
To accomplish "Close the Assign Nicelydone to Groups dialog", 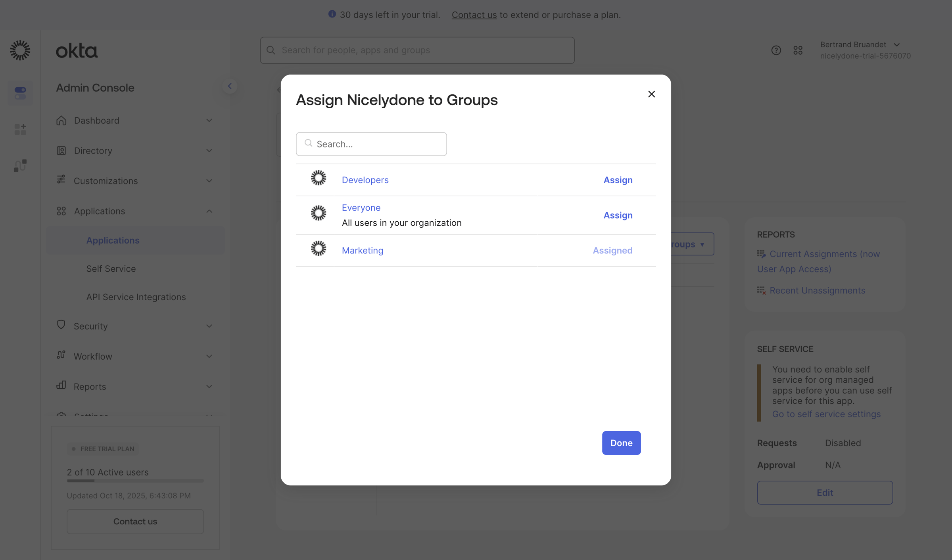I will coord(651,94).
